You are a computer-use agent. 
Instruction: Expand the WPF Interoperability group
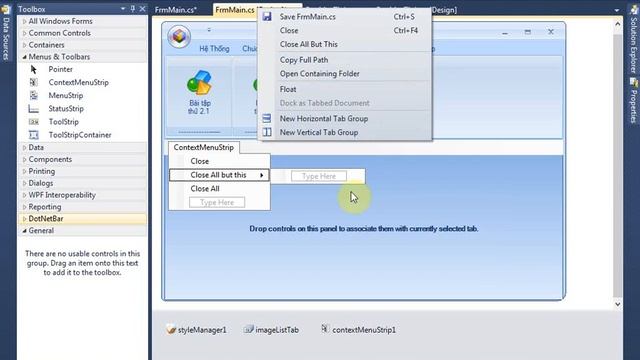click(24, 195)
